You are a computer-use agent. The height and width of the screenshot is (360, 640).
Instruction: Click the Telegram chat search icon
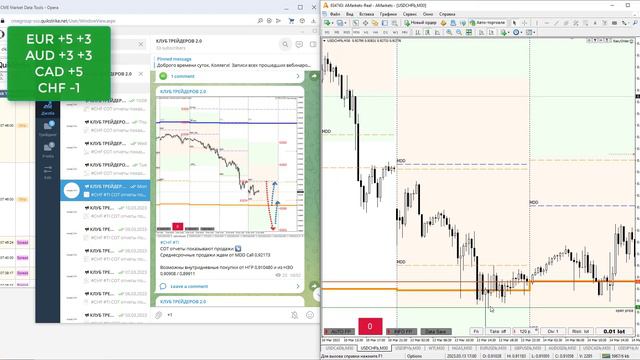click(285, 44)
